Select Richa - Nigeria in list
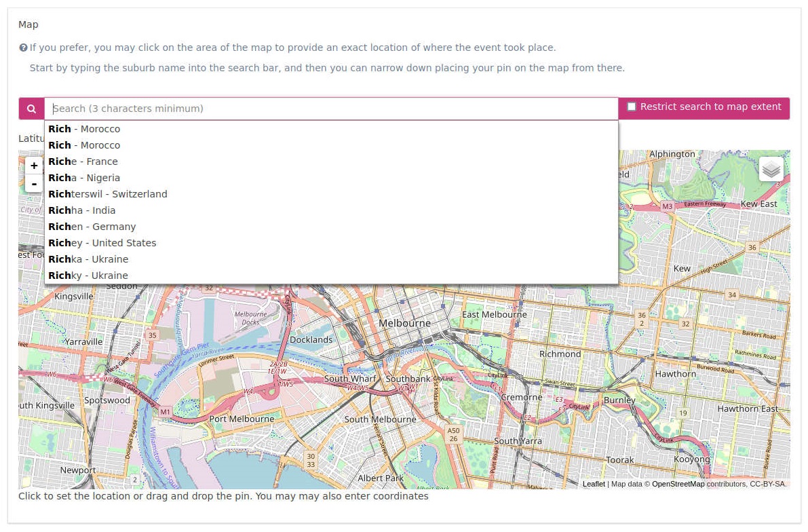This screenshot has width=808, height=532. (x=84, y=178)
